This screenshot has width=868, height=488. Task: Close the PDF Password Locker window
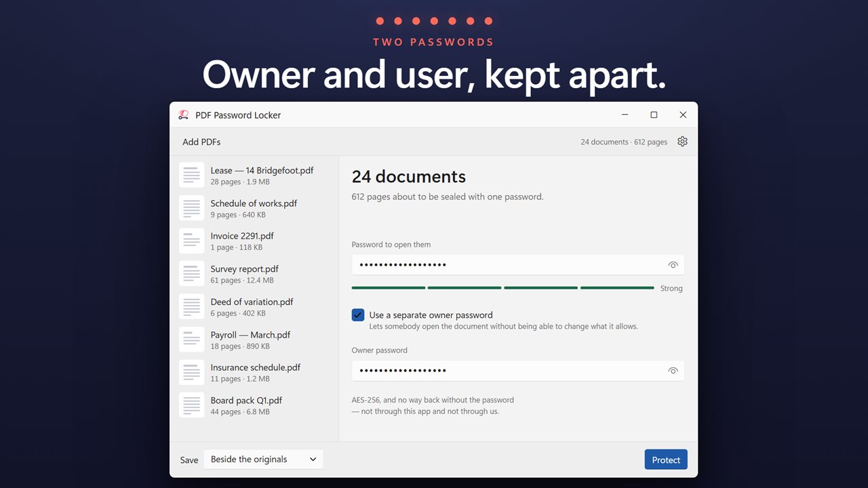click(683, 115)
